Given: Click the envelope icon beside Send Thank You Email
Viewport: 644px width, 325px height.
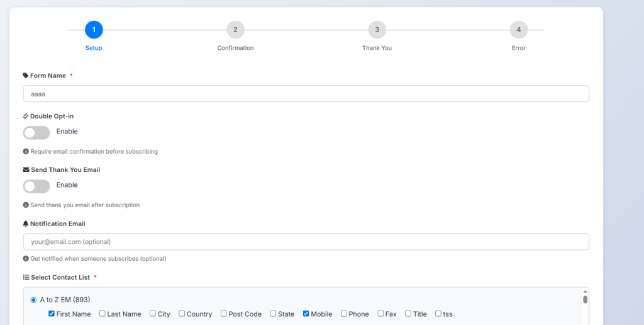Looking at the screenshot, I should pyautogui.click(x=26, y=170).
